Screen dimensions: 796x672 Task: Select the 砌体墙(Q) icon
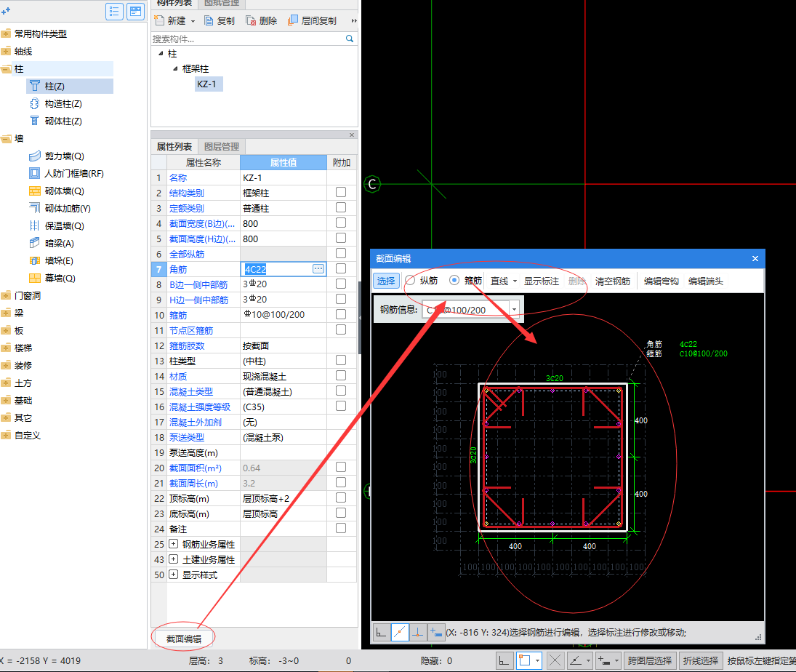tap(34, 191)
